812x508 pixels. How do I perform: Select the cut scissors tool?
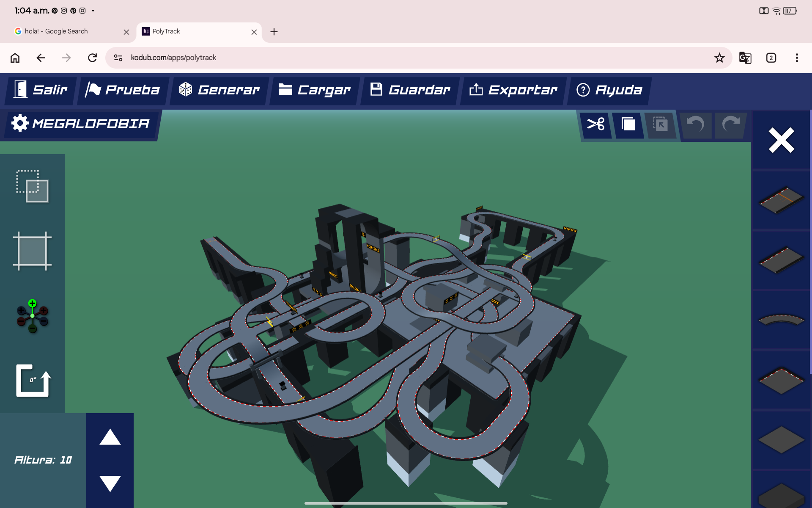point(596,124)
